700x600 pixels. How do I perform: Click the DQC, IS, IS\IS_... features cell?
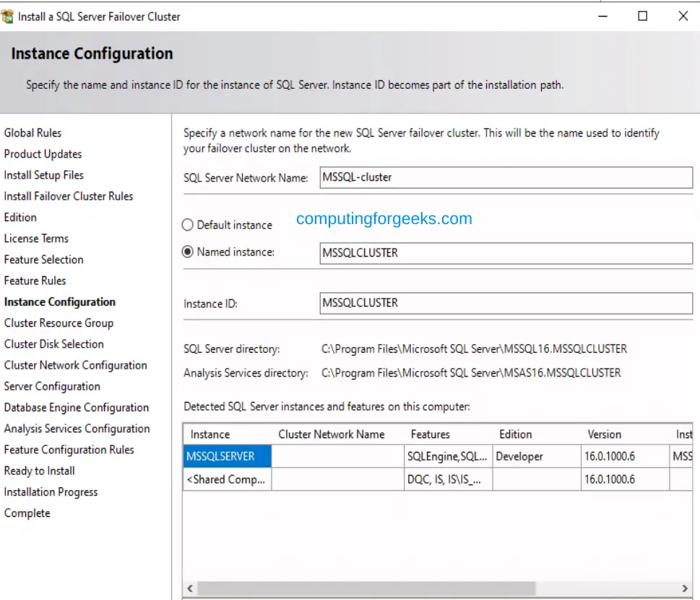coord(448,479)
